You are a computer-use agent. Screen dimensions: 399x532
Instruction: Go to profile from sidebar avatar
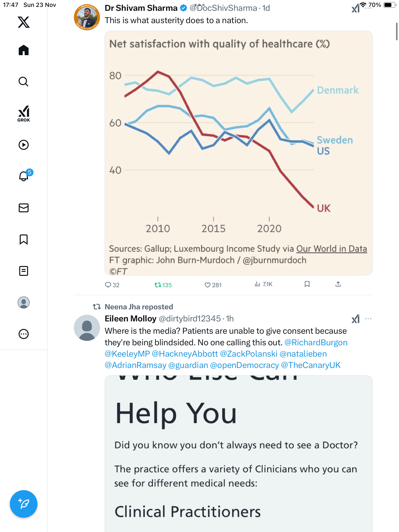pyautogui.click(x=24, y=302)
